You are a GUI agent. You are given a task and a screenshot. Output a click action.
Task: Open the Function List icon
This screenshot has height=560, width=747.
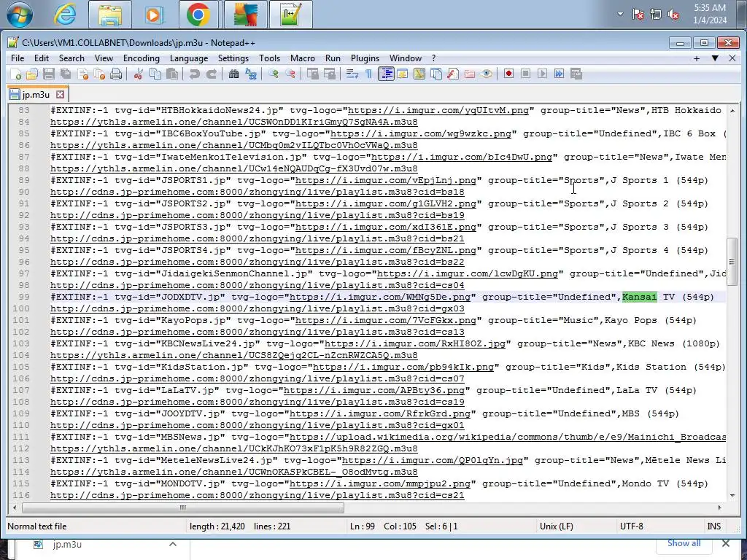[x=453, y=74]
